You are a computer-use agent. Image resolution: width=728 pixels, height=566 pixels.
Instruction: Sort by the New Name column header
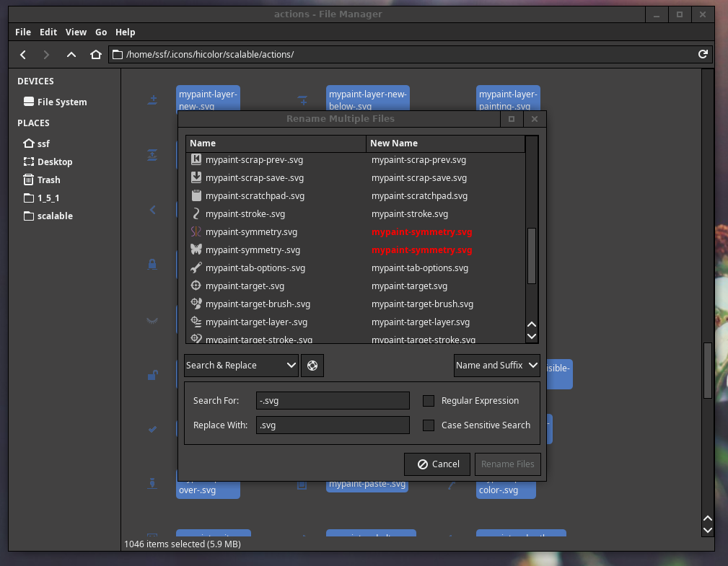pyautogui.click(x=445, y=143)
